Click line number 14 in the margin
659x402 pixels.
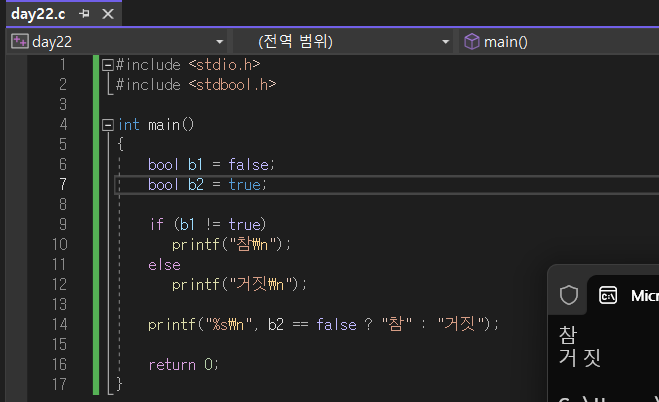59,324
